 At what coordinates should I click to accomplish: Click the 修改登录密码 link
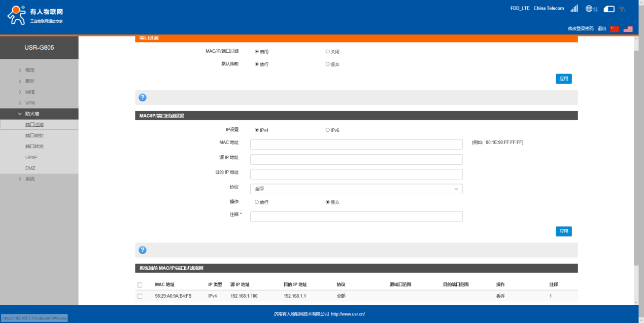point(580,29)
